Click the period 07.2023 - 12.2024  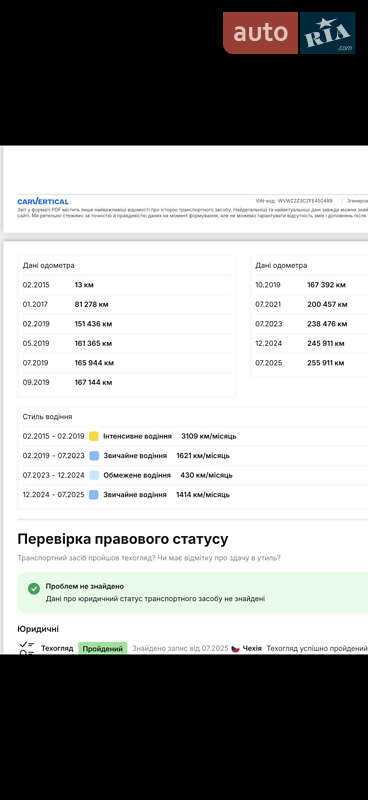[x=54, y=475]
